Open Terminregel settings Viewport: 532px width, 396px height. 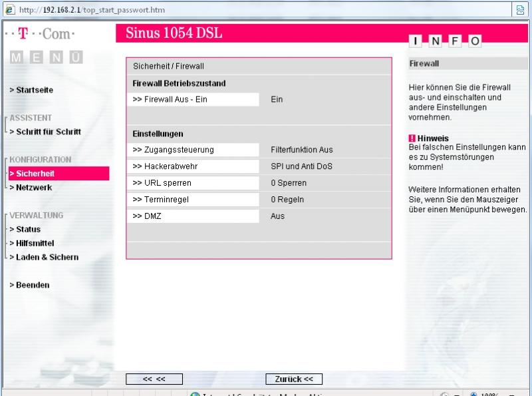[193, 200]
